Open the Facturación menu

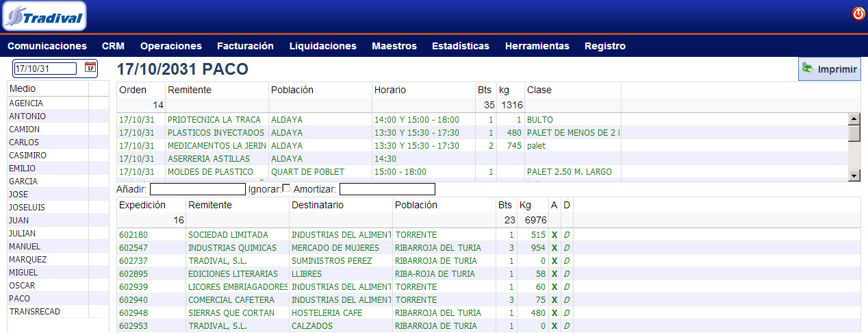tap(245, 46)
